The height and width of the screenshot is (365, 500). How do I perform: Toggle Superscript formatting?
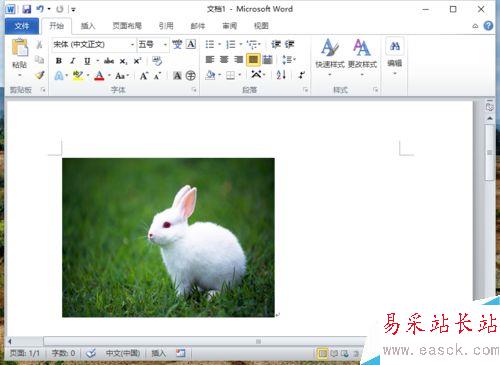coord(137,61)
